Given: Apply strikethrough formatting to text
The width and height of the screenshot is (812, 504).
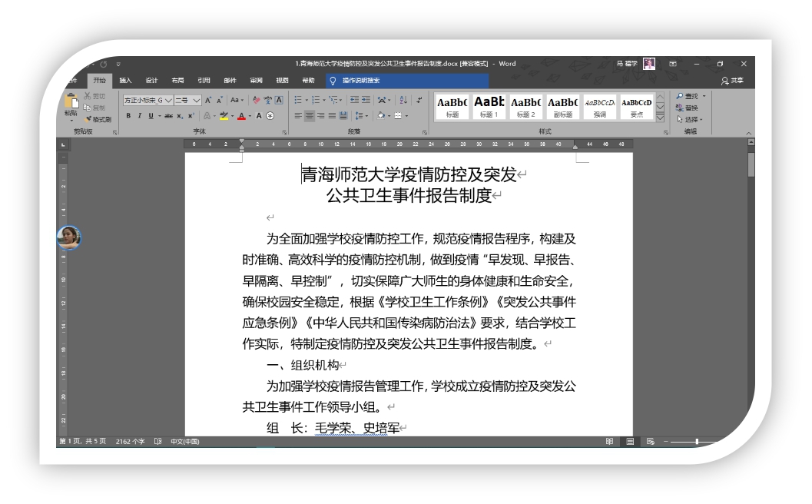Looking at the screenshot, I should pyautogui.click(x=168, y=116).
